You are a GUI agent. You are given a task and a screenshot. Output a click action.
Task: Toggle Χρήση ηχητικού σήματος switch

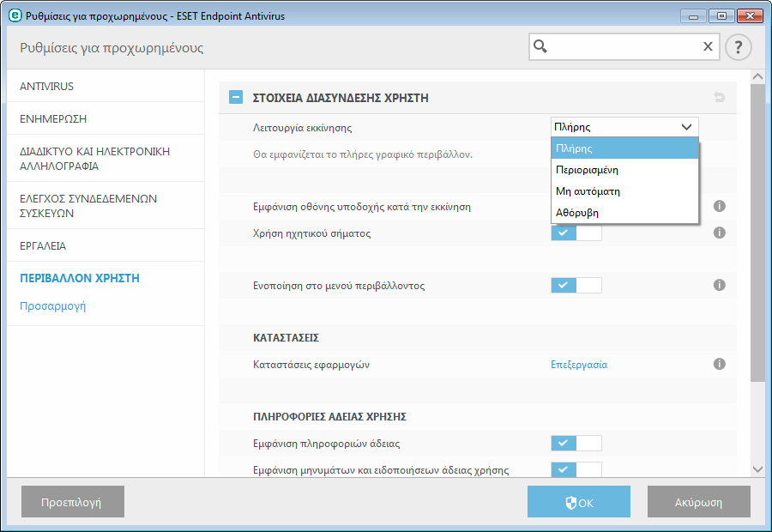pos(576,233)
